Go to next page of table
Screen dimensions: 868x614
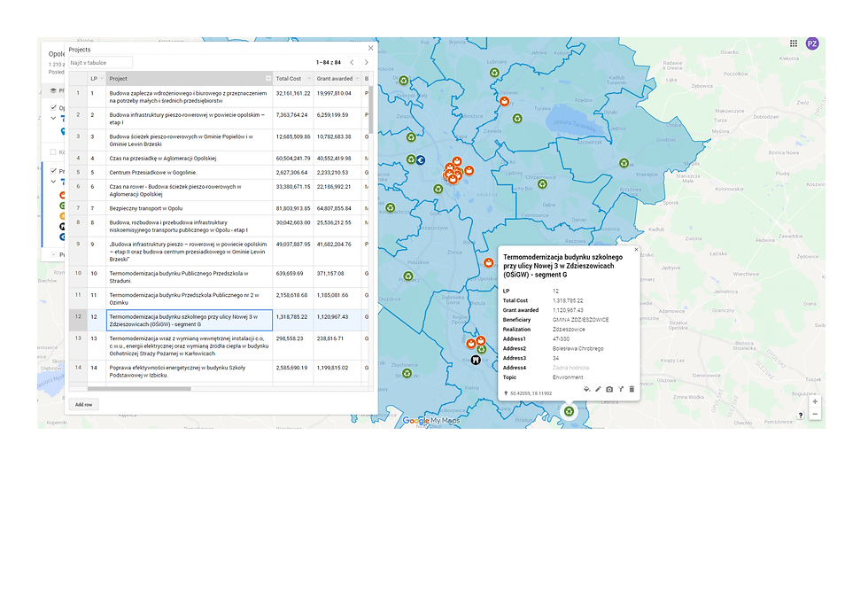366,63
